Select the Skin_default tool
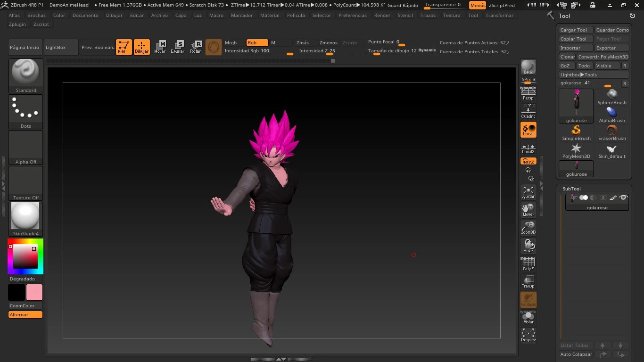The width and height of the screenshot is (644, 362). [x=612, y=150]
